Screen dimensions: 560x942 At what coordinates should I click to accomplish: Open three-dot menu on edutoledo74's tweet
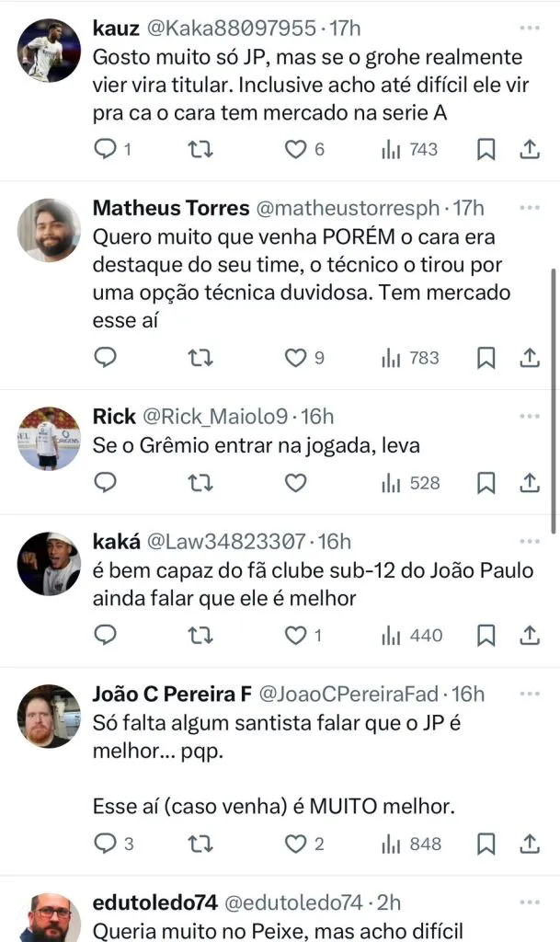529,902
